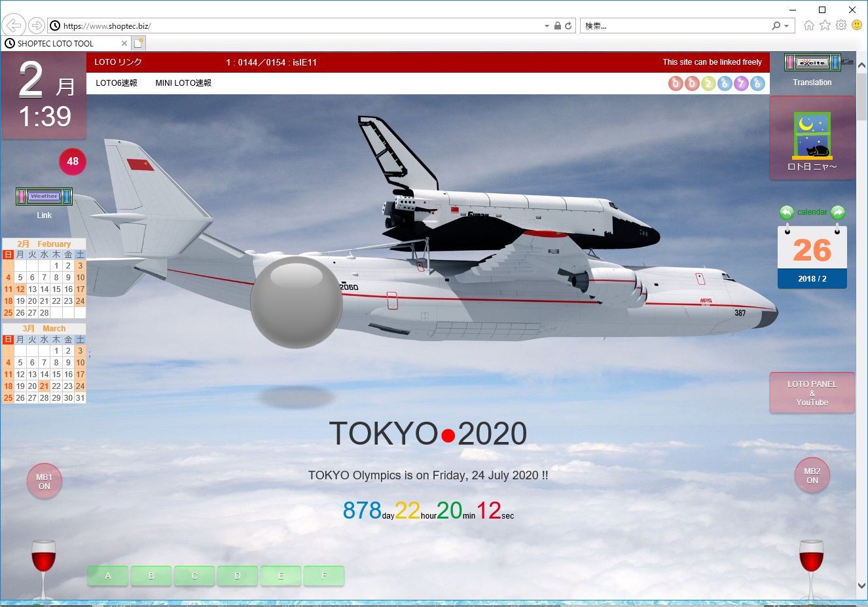Click the red 48 circle badge
This screenshot has height=607, width=868.
pos(73,162)
